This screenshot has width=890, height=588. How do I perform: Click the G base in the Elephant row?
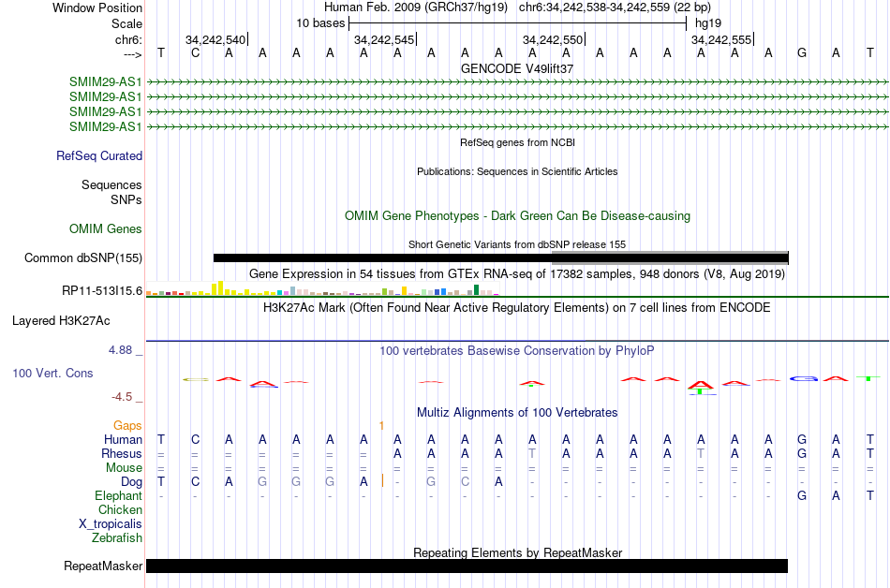[x=802, y=495]
